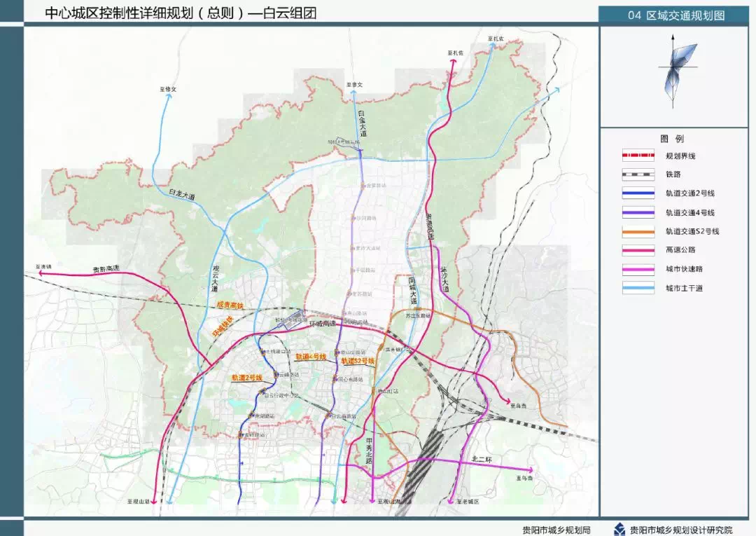Click the 盐沙大道 road label
The image size is (756, 536).
click(x=444, y=280)
